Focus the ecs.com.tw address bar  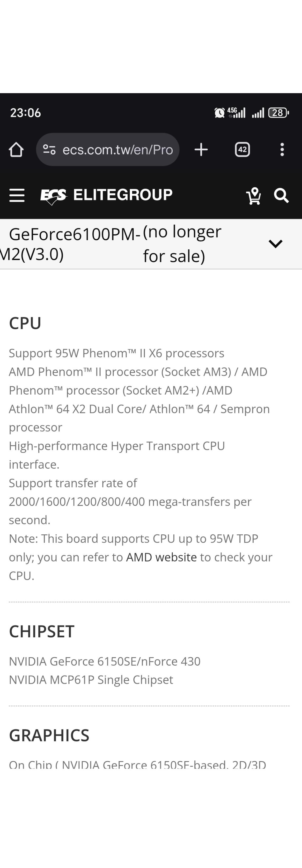(x=117, y=150)
